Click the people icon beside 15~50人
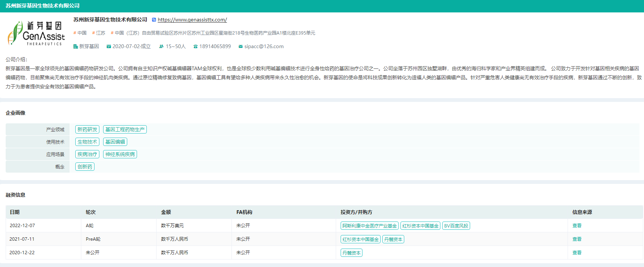644x267 pixels. [x=161, y=47]
